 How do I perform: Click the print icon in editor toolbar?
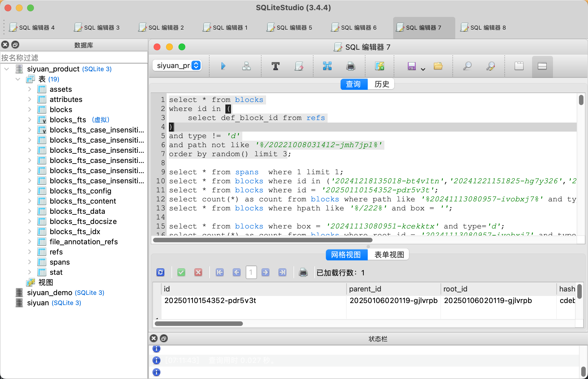tap(351, 66)
